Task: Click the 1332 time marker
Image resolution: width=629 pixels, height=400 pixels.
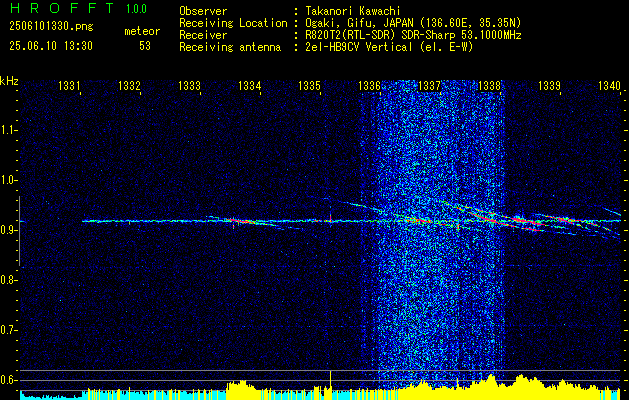Action: pos(130,86)
